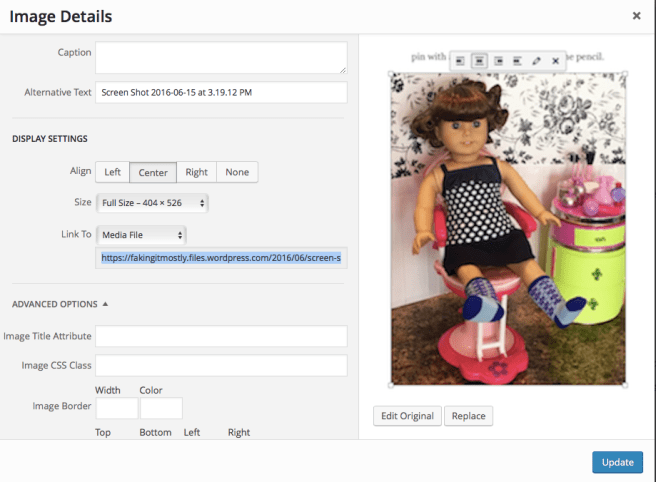This screenshot has height=482, width=656.
Task: Open the Link To dropdown
Action: 141,234
